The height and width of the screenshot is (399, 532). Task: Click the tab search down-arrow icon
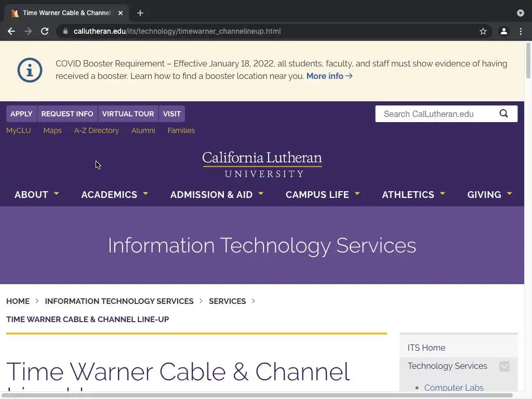click(x=521, y=13)
